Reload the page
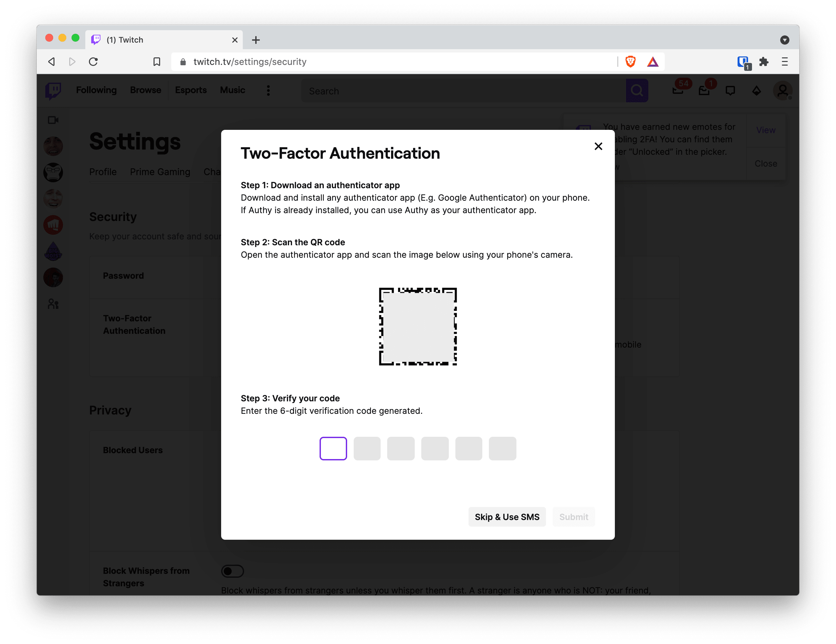The height and width of the screenshot is (644, 836). coord(94,62)
